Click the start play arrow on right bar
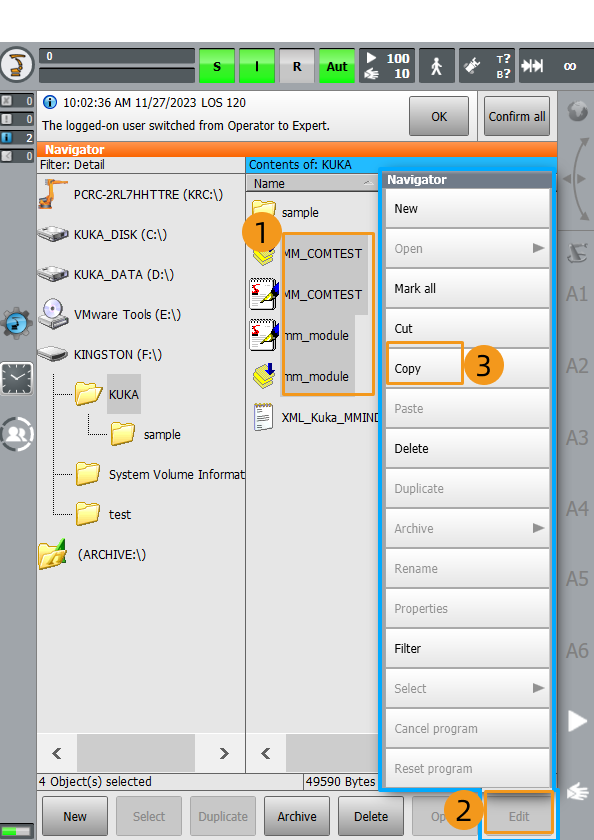 click(x=577, y=721)
